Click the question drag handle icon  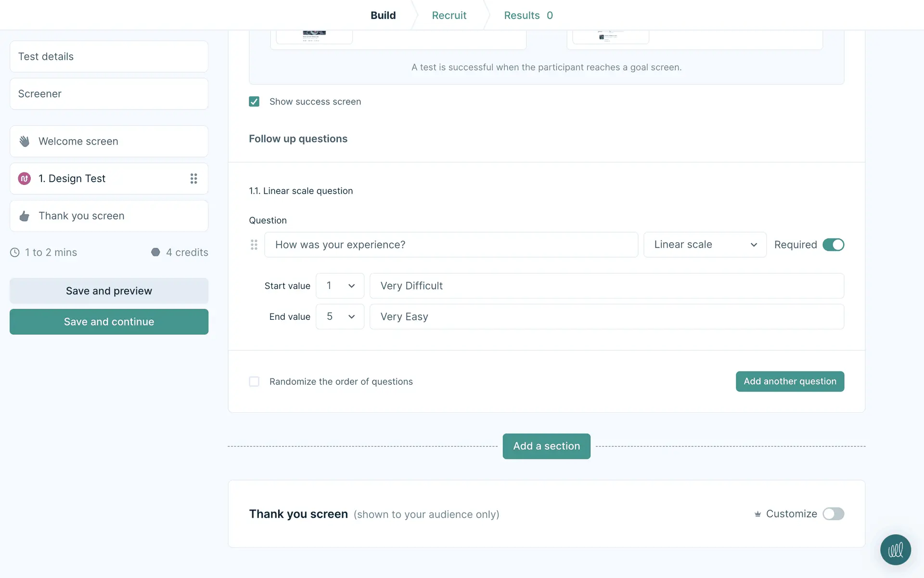(x=254, y=245)
